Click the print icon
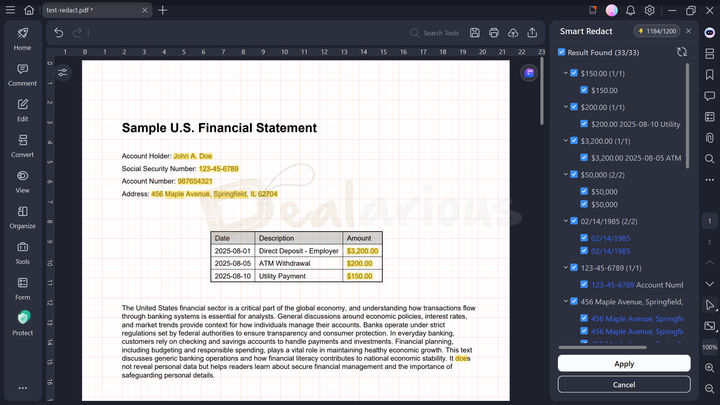 [494, 33]
